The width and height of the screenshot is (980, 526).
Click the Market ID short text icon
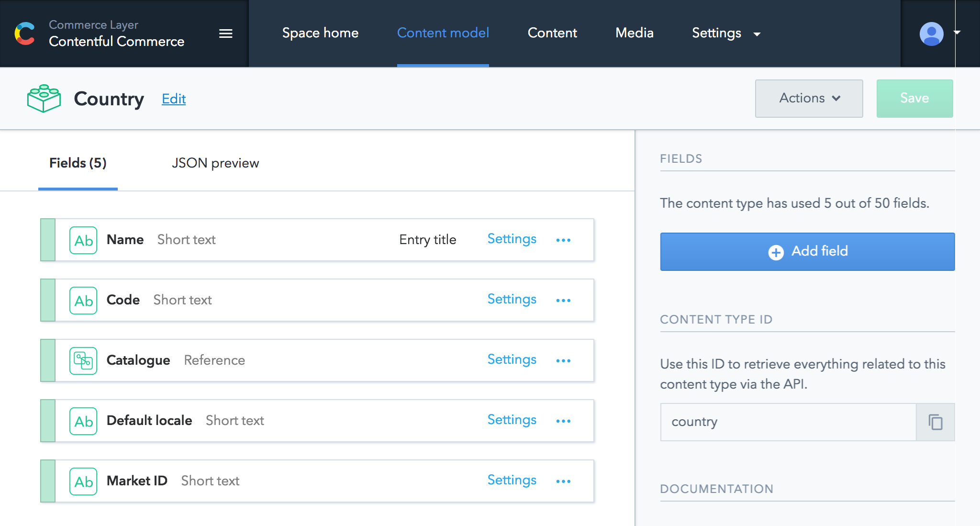coord(82,480)
